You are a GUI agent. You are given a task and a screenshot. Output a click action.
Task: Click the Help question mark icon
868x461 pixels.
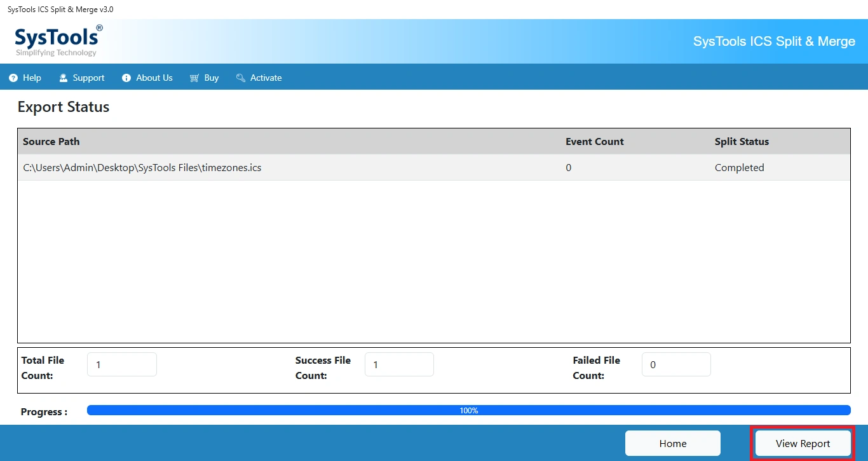click(13, 78)
